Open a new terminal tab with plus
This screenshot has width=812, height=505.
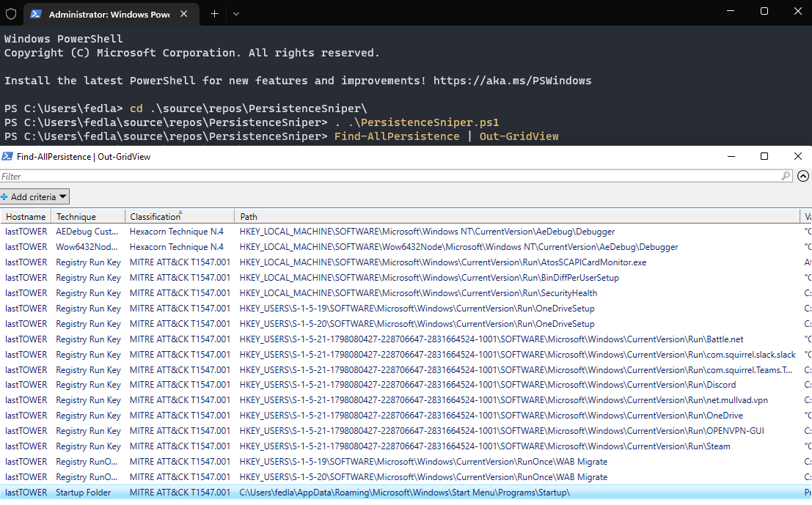[x=214, y=14]
